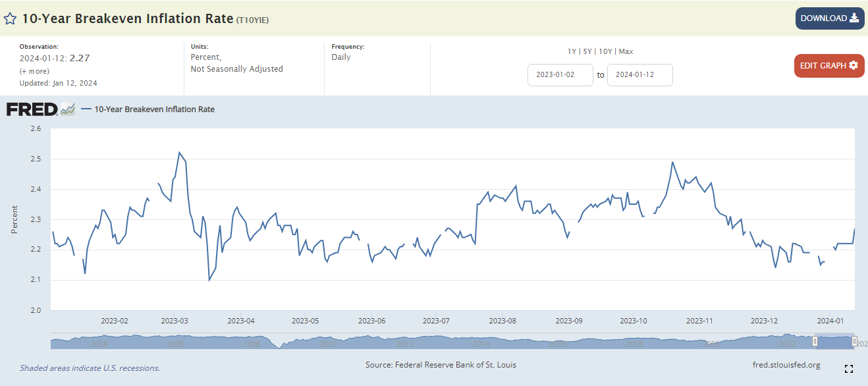Show the Max date range
Screen dimensions: 868x386
626,51
